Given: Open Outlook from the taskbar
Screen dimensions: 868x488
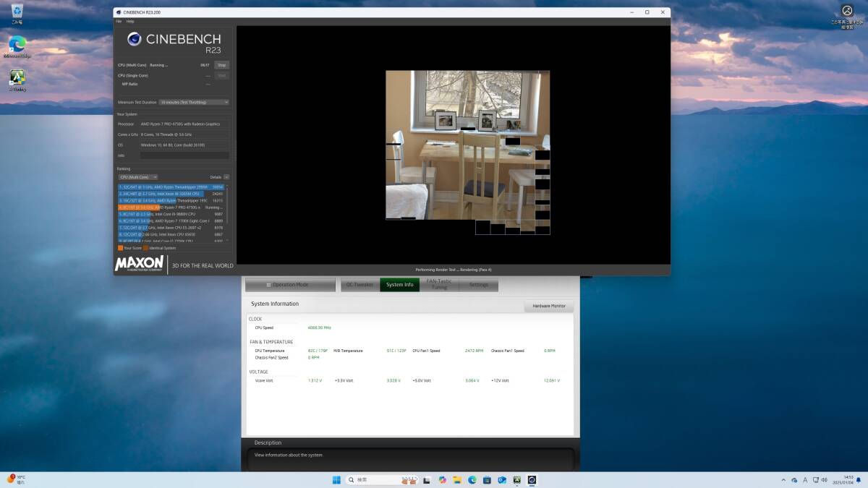Looking at the screenshot, I should pyautogui.click(x=502, y=480).
